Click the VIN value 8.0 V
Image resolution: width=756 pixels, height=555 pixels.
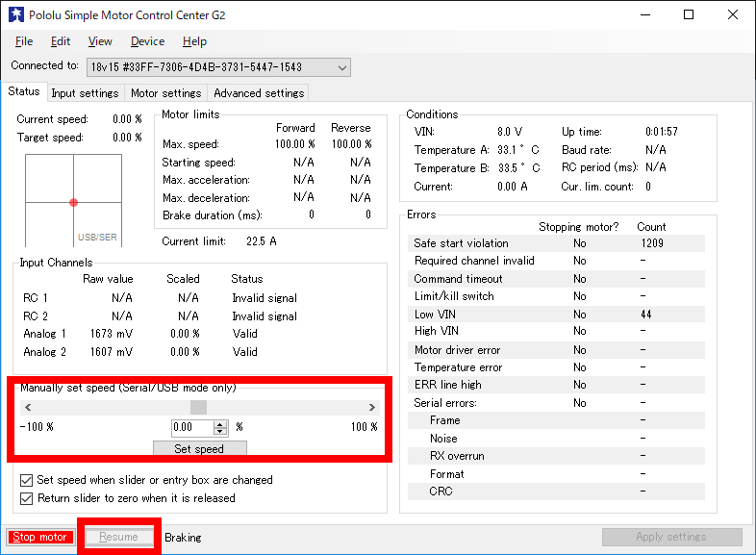click(510, 132)
